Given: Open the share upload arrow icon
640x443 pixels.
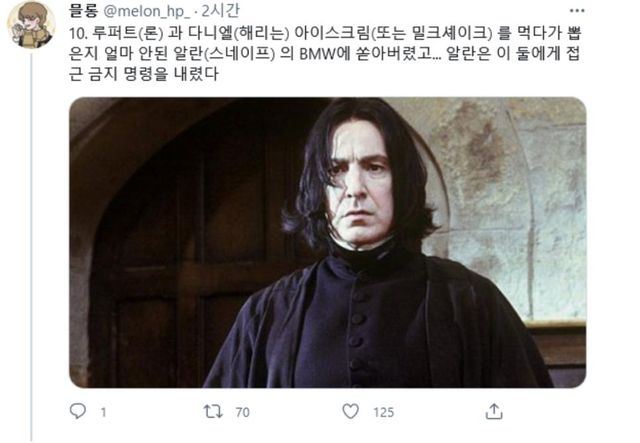Looking at the screenshot, I should (494, 411).
